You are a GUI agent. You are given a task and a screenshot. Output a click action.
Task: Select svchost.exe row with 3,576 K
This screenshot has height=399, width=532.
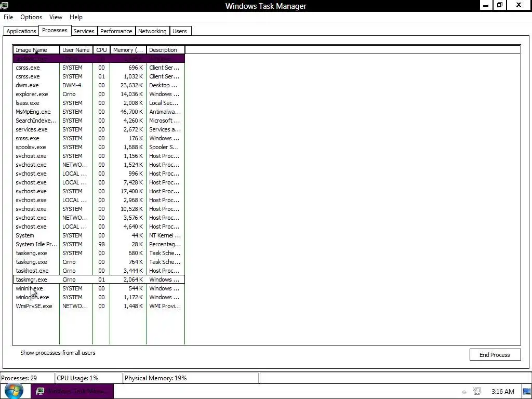[x=99, y=218]
